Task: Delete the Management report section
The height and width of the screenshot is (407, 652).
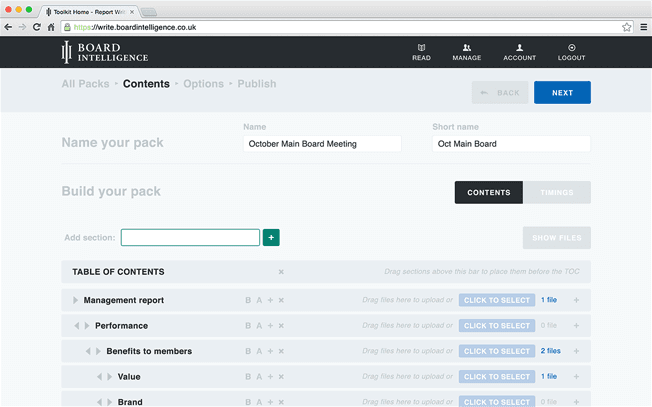Action: pos(281,300)
